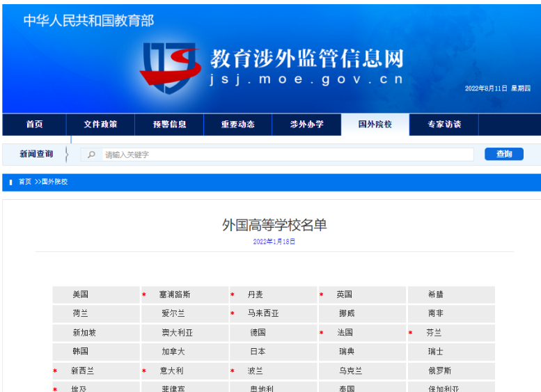Click 国外院校 breadcrumb link
Viewport: 541px width, 392px height.
(x=54, y=182)
